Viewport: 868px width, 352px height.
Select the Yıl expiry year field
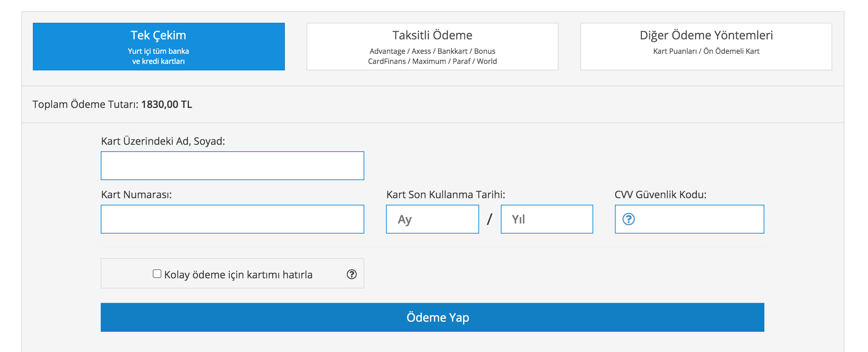[547, 219]
